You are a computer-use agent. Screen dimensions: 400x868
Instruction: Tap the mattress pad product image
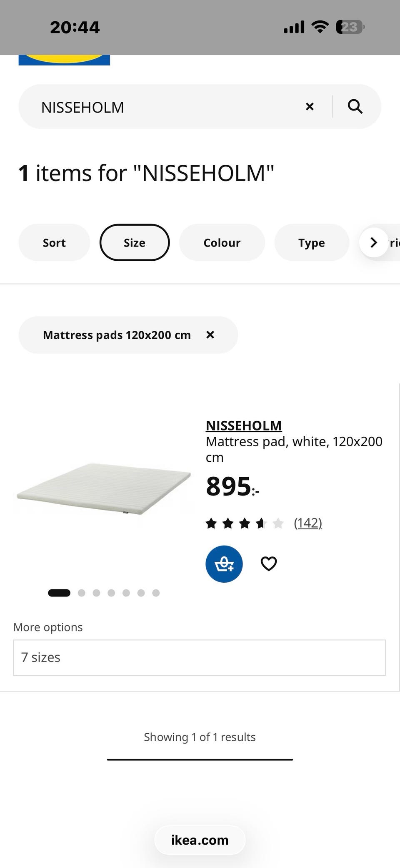[x=103, y=489]
